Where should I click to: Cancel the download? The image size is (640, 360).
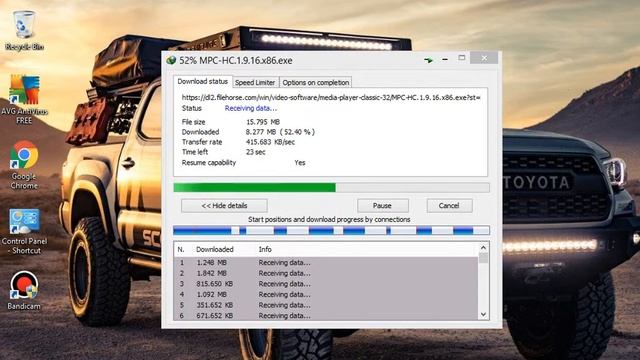tap(449, 205)
